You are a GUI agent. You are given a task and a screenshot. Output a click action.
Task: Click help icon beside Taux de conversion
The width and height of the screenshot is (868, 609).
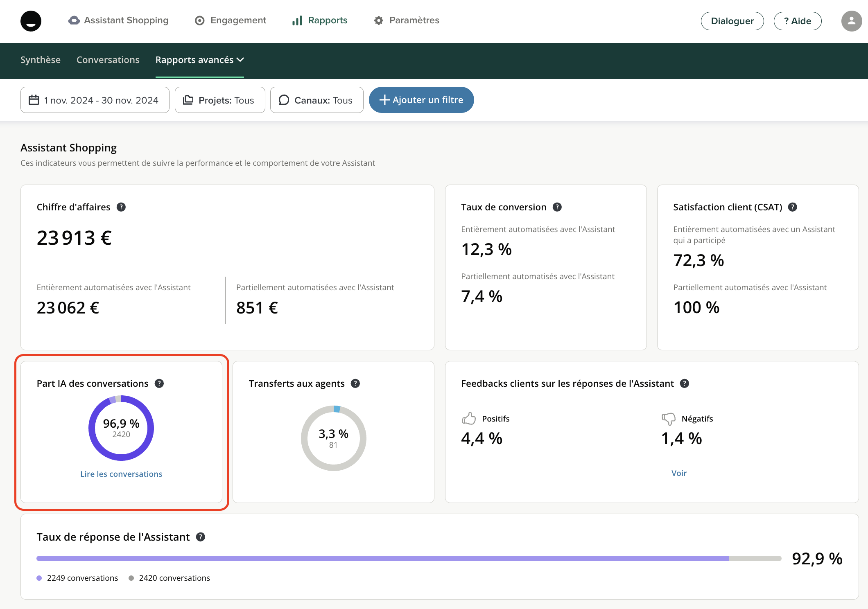pyautogui.click(x=557, y=207)
